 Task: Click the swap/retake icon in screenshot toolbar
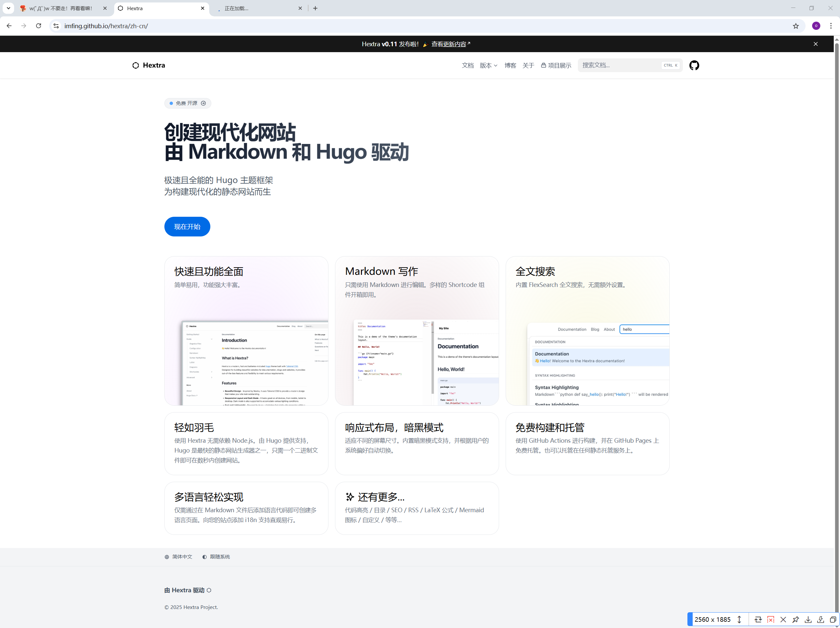point(758,619)
